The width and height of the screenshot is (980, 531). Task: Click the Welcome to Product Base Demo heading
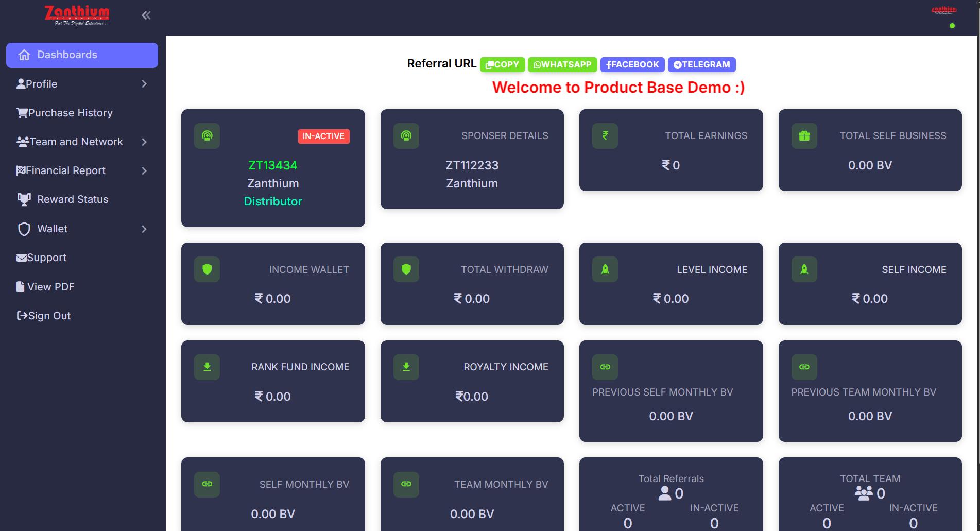point(618,88)
